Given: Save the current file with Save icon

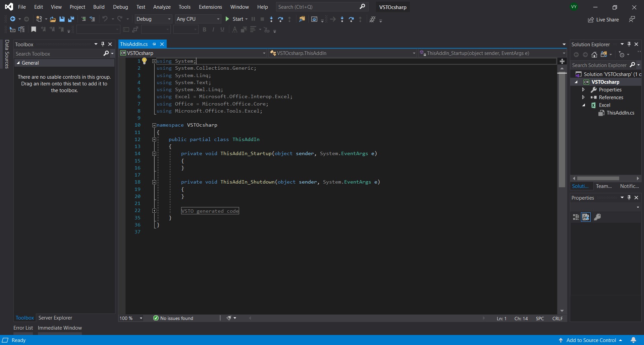Looking at the screenshot, I should pos(62,19).
